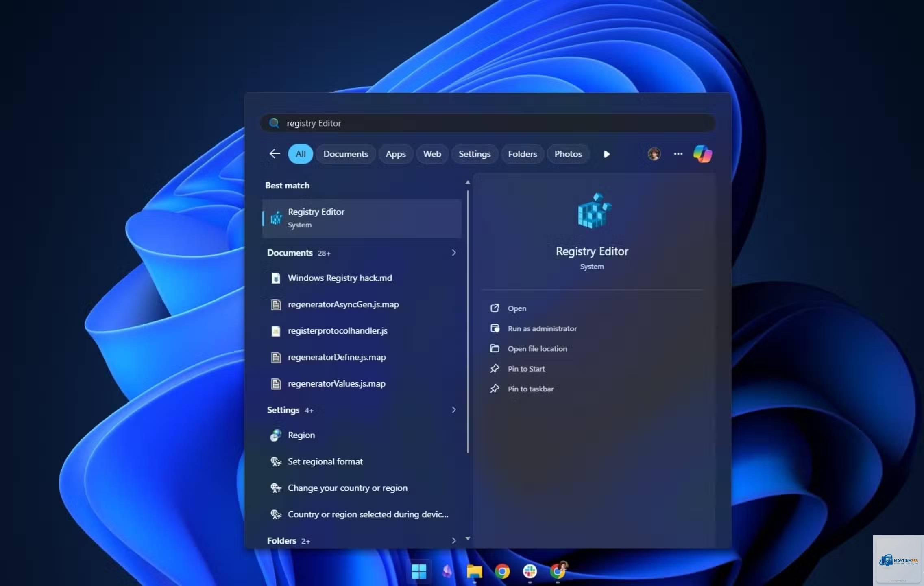Open File Explorer from the taskbar
924x586 pixels.
click(x=474, y=571)
